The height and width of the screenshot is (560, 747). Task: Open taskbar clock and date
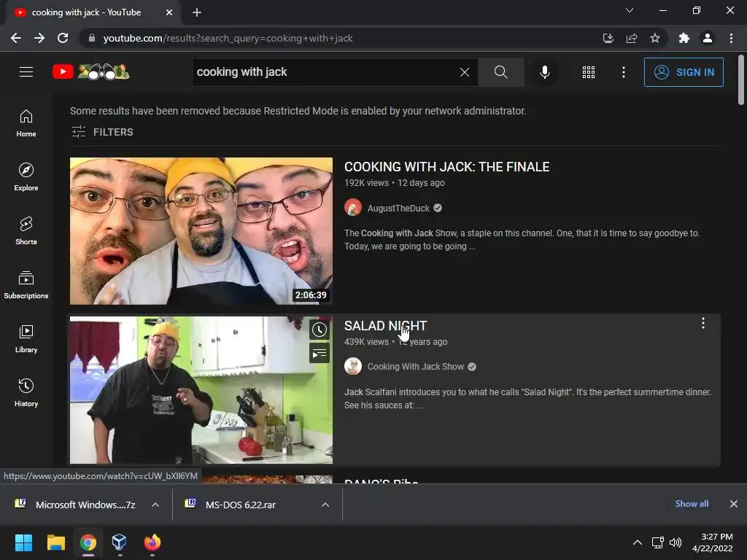[713, 542]
